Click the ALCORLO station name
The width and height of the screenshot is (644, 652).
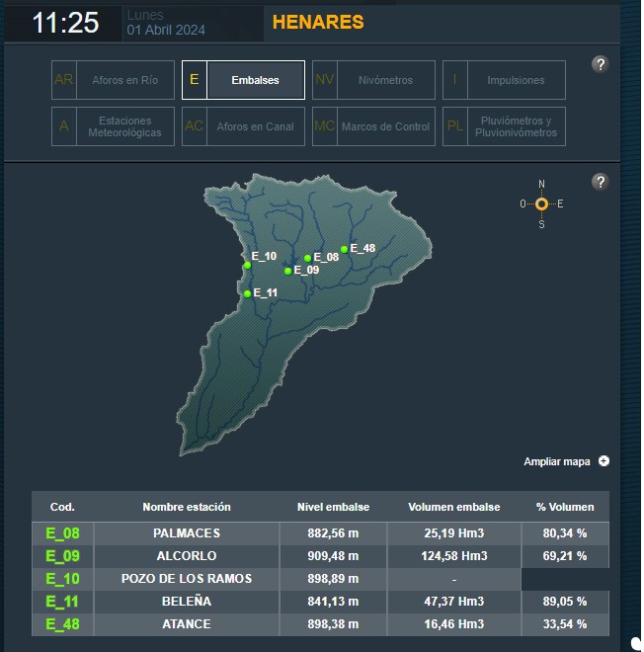tap(187, 556)
